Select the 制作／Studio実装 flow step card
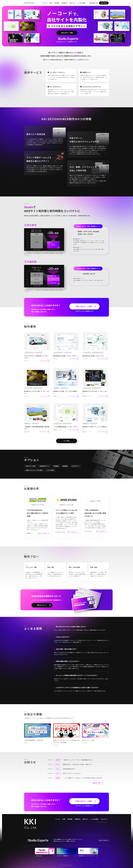 (77, 571)
